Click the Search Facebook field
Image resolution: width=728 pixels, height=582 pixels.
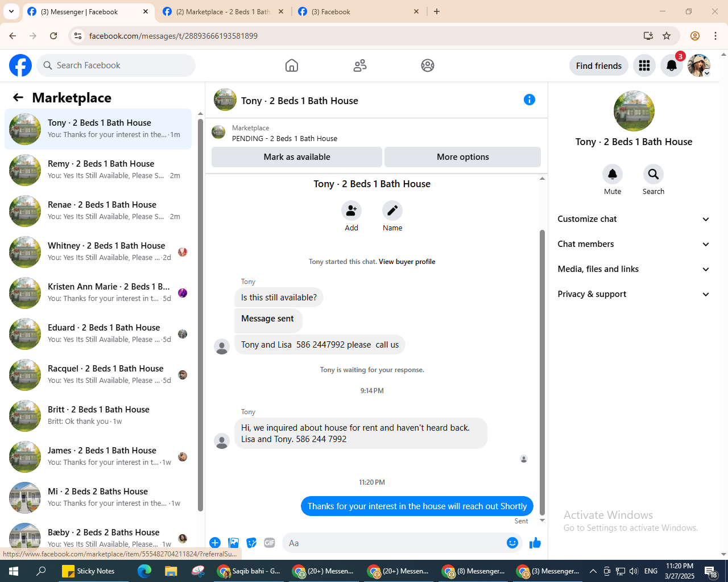click(x=116, y=65)
